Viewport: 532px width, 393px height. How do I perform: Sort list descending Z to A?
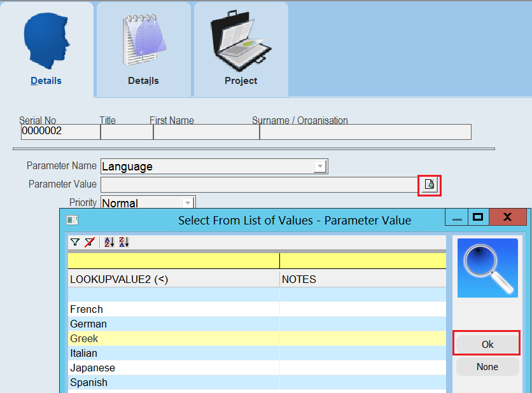coord(124,242)
